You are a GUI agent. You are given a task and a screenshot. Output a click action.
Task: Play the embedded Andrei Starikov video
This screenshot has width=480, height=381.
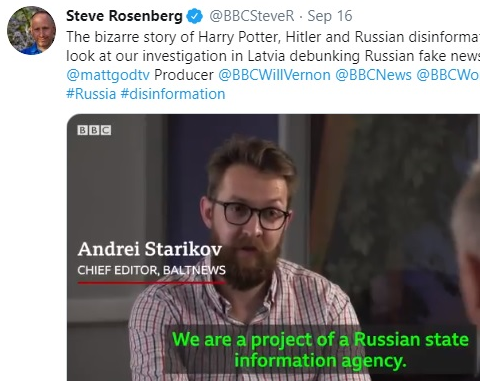(x=273, y=247)
